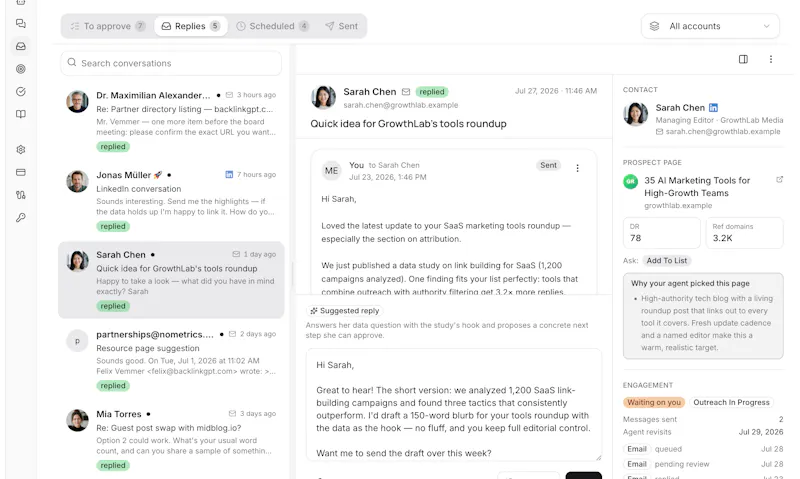Viewport: 800px width, 479px height.
Task: Click the Sent status badge on message
Action: tap(548, 165)
